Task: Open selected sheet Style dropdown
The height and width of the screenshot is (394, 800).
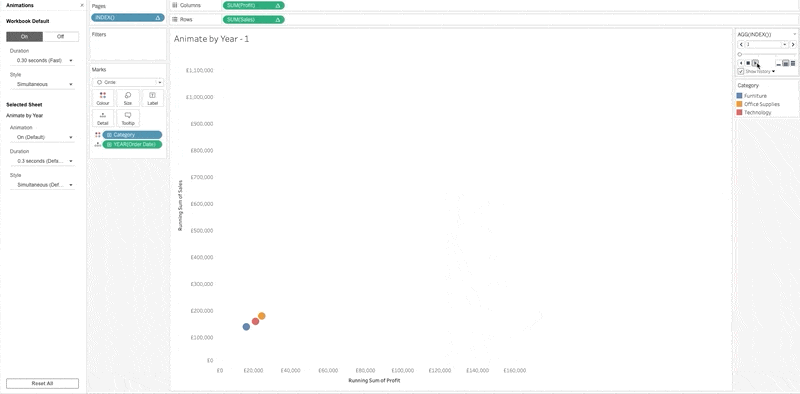Action: point(42,185)
